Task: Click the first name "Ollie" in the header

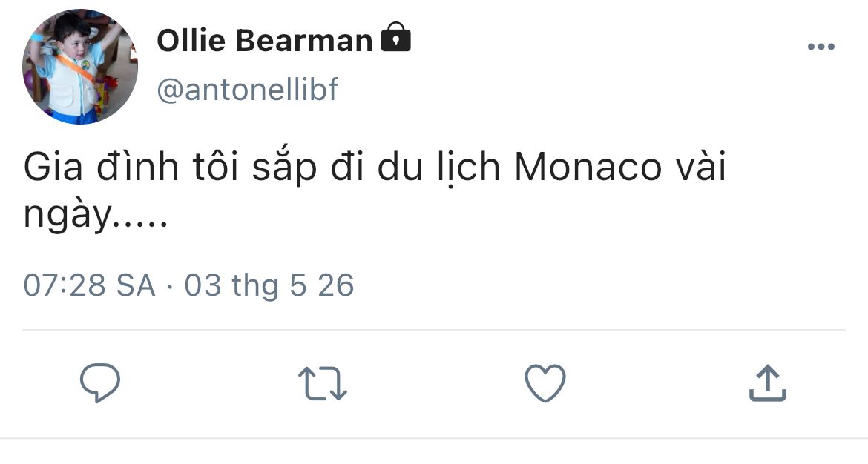Action: 192,41
